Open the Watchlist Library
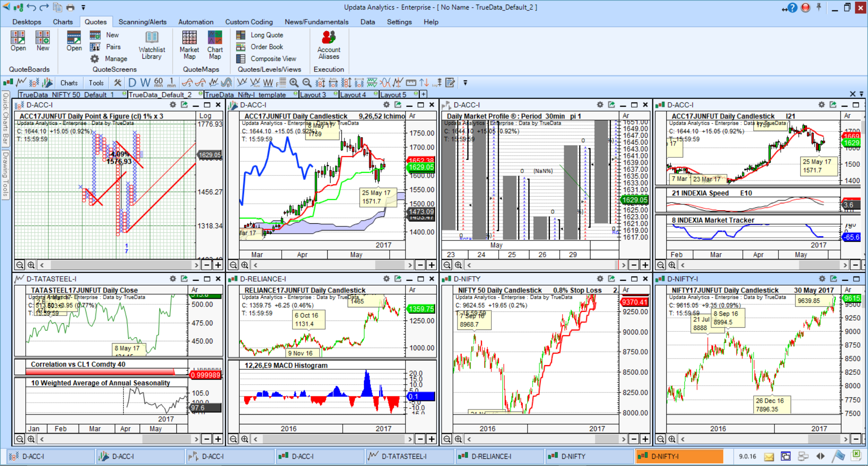The height and width of the screenshot is (466, 868). click(152, 45)
